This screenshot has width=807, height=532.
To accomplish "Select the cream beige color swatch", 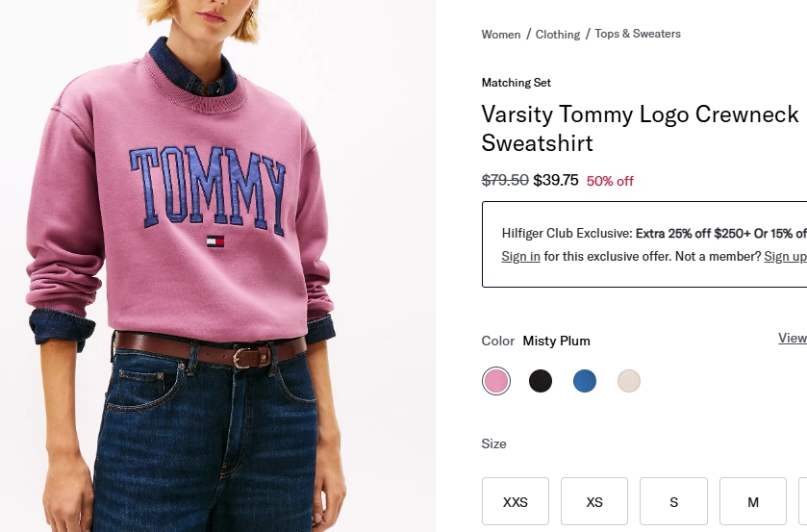I will click(629, 381).
